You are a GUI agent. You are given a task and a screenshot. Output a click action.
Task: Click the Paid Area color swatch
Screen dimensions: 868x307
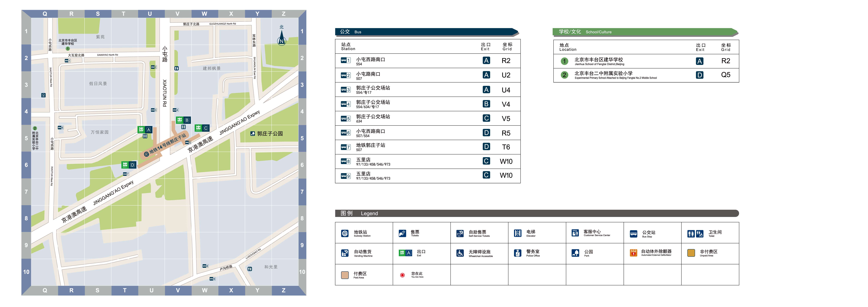[345, 275]
